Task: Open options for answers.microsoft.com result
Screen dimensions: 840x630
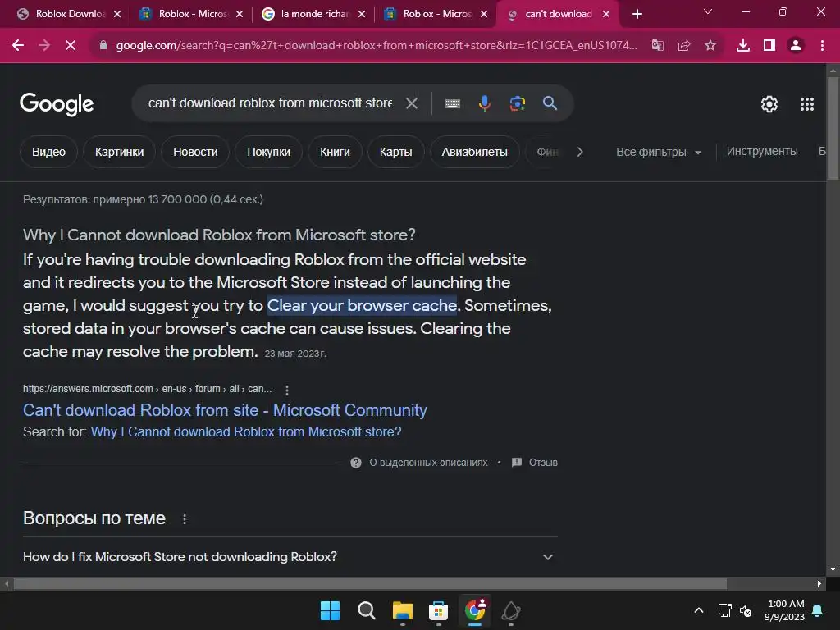Action: click(287, 390)
